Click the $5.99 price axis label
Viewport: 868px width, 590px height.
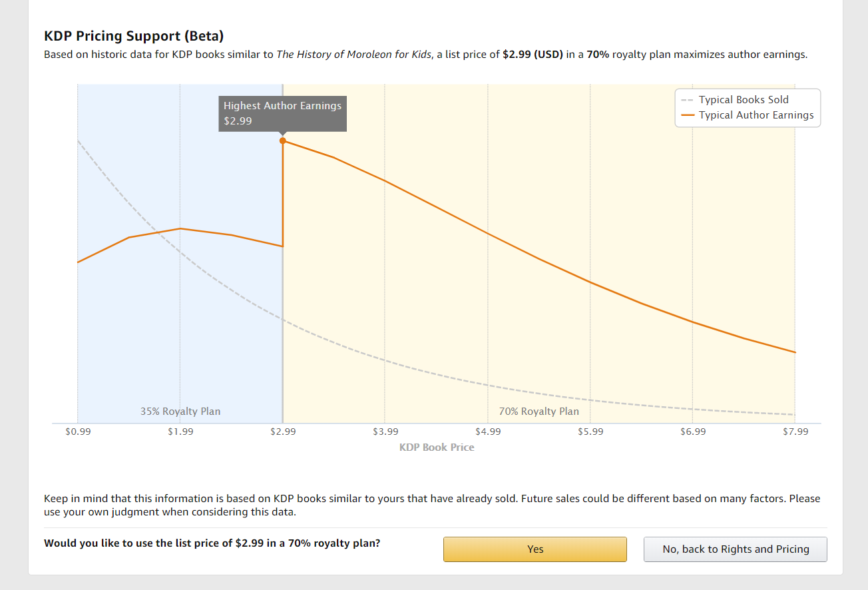pos(590,432)
